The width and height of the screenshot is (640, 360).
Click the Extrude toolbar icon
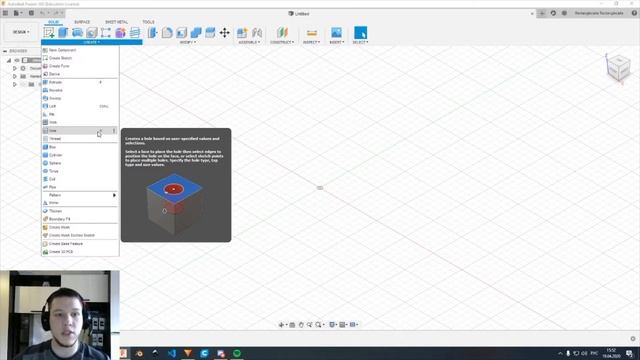pos(63,33)
